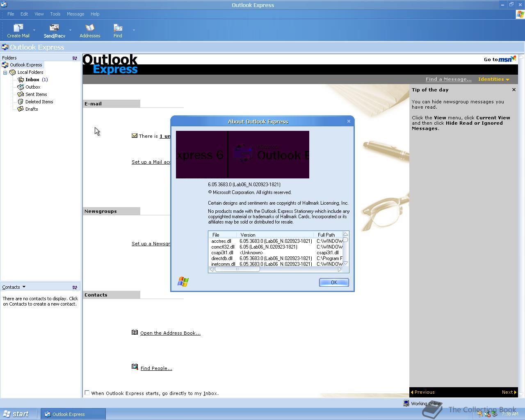Click the Full Path column header
525x420 pixels.
(328, 235)
